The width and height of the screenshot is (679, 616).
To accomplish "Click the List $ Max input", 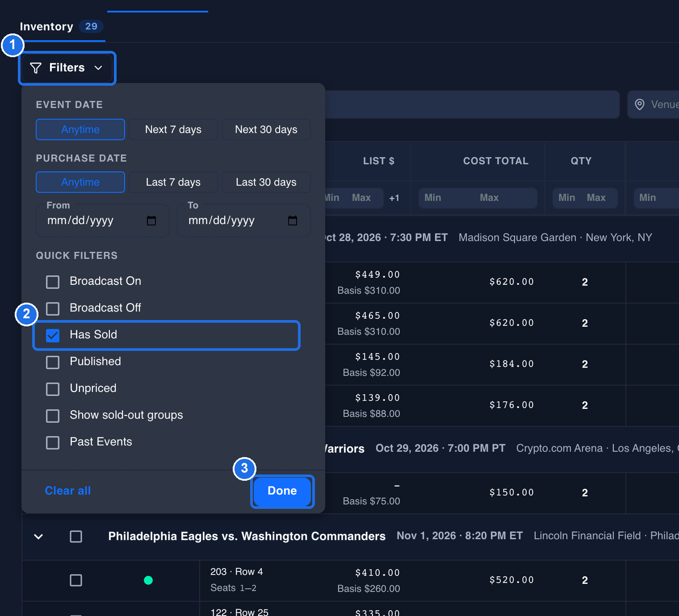I will click(x=362, y=198).
